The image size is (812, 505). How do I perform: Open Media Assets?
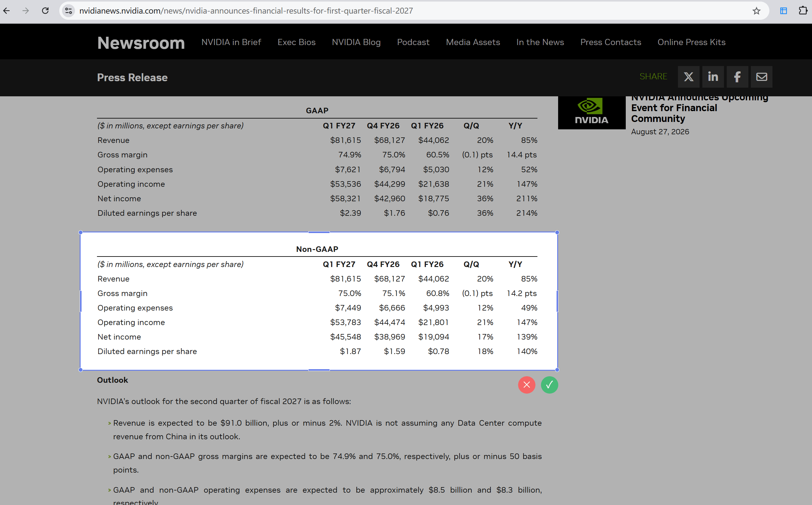pyautogui.click(x=473, y=42)
